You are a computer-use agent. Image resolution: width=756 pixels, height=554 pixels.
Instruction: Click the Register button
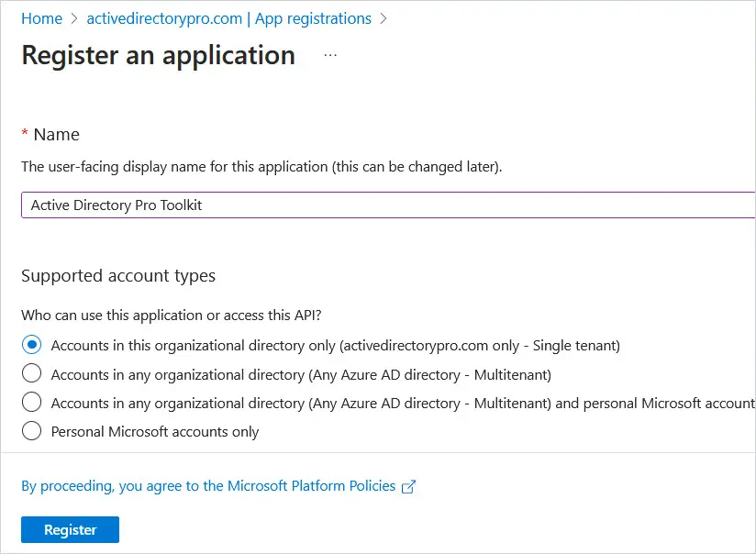click(70, 529)
